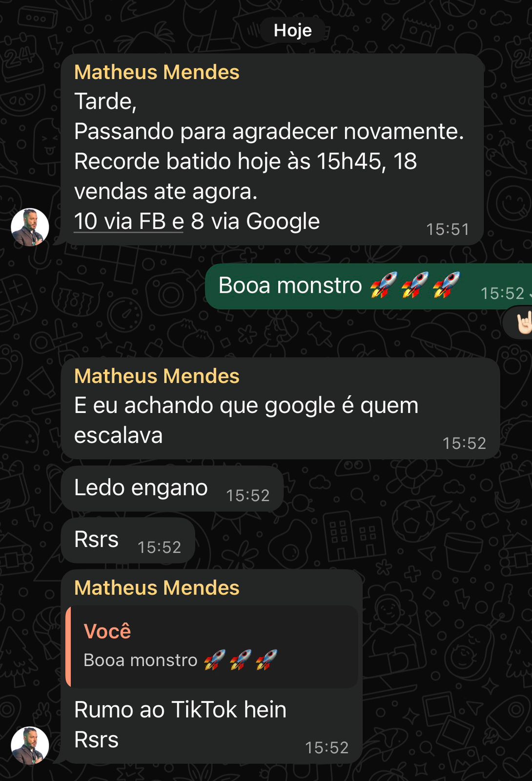Open Matheus Mendes avatar beside last message
This screenshot has width=532, height=781.
point(30,745)
